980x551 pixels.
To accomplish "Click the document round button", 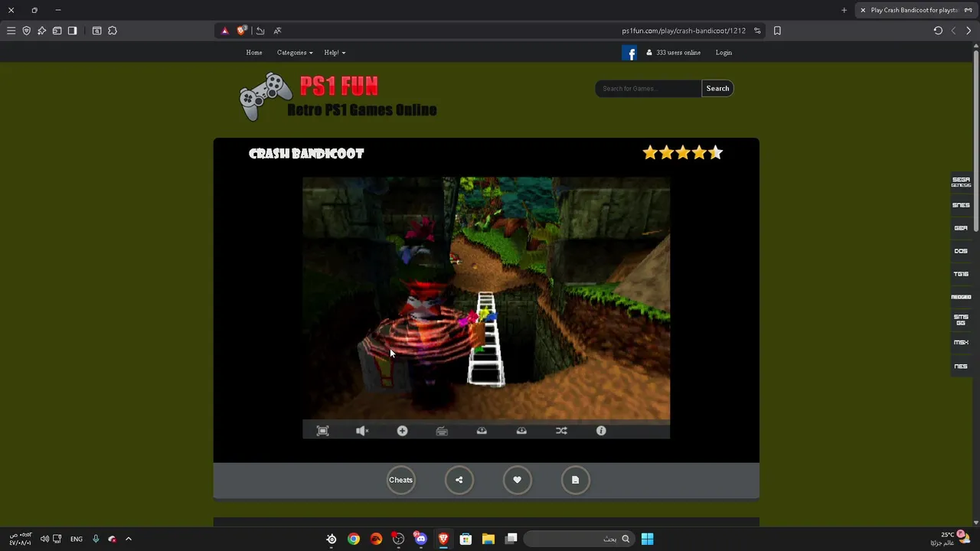I will tap(575, 480).
